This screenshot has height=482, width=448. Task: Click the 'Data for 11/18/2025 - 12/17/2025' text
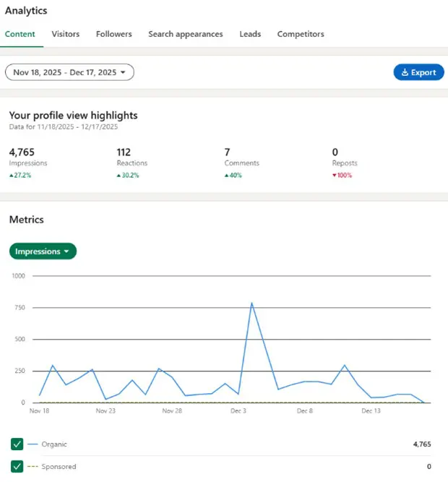[x=64, y=126]
